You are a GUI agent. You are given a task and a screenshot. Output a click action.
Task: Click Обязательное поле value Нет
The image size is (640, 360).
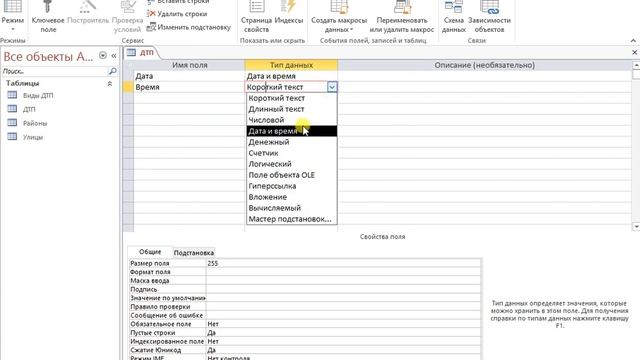pos(343,324)
